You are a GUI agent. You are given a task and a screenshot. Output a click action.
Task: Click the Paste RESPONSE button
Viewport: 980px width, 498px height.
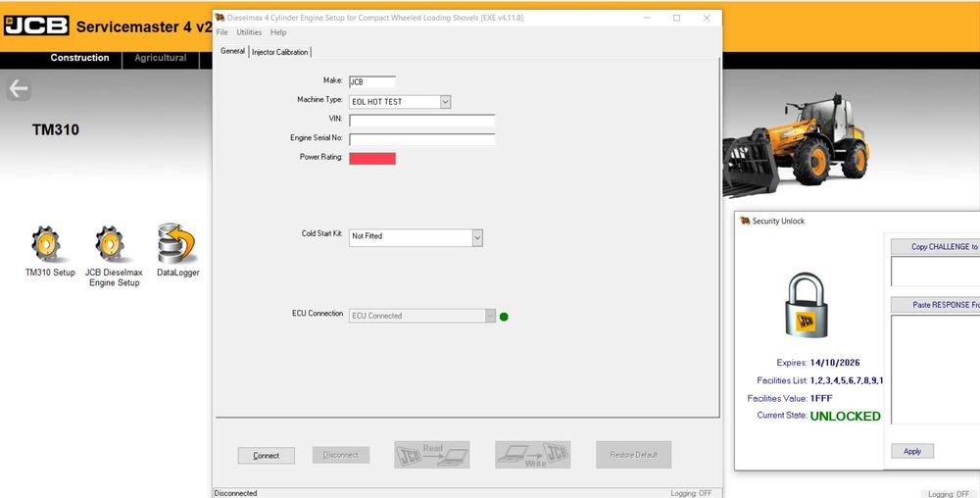pos(935,305)
